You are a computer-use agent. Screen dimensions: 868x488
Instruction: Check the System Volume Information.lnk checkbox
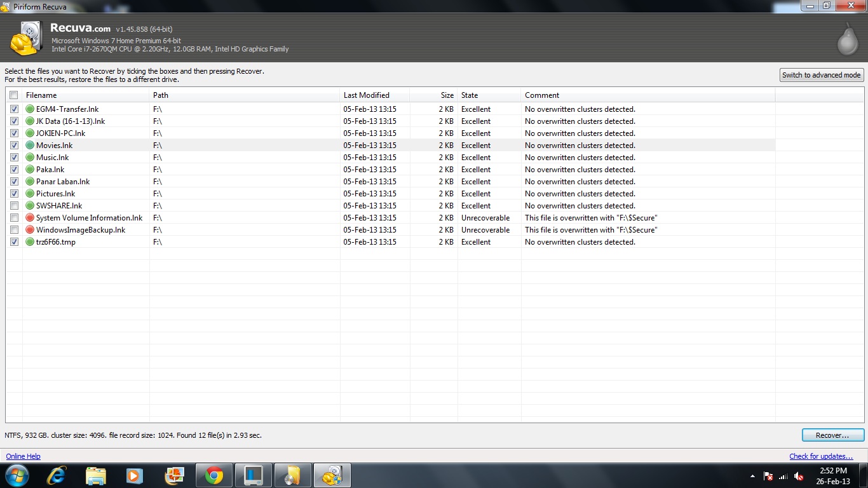(14, 218)
